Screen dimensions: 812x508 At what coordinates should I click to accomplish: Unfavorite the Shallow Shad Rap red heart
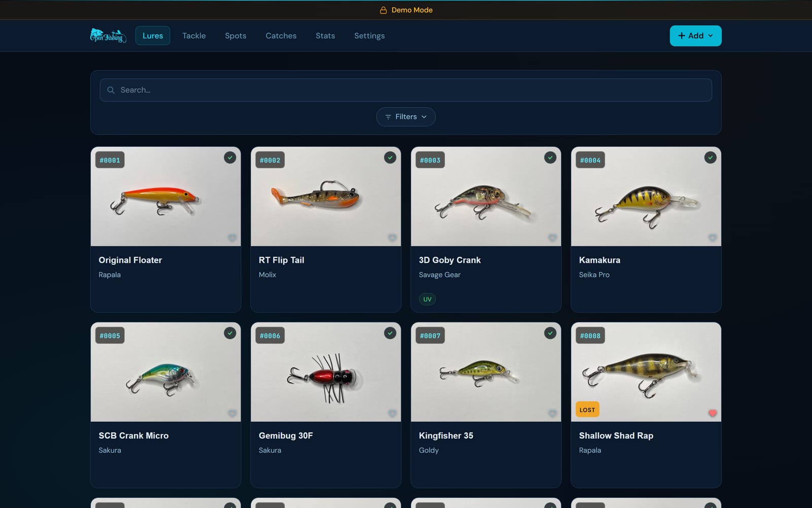713,413
